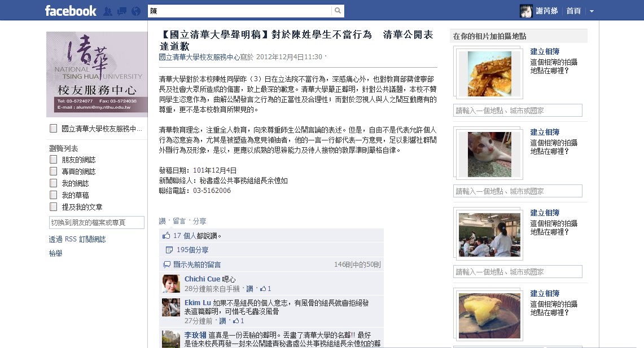Viewport: 644px width, 348px height.
Task: Open messages icon in Facebook header
Action: [122, 11]
